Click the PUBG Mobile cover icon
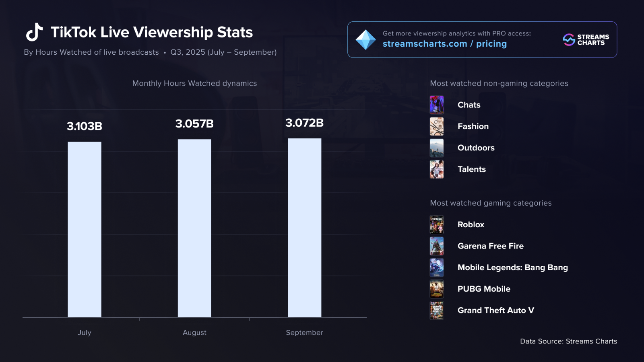The image size is (644, 362). tap(437, 289)
